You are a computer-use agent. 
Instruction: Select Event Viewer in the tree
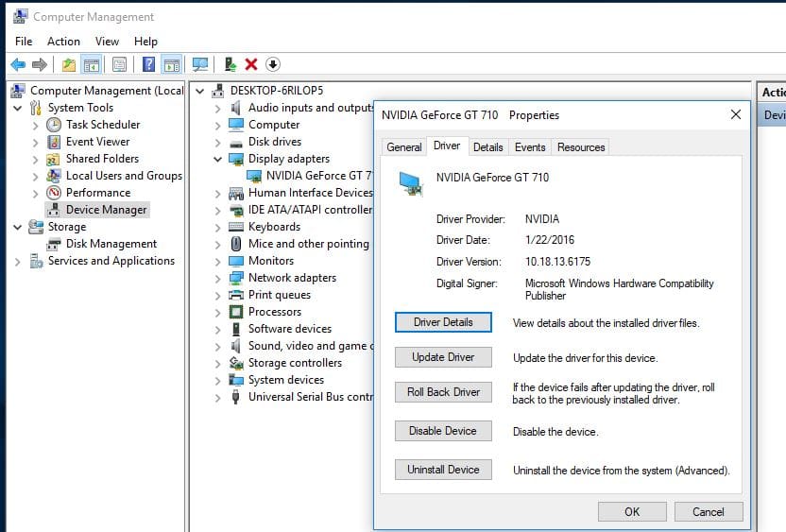click(x=97, y=142)
